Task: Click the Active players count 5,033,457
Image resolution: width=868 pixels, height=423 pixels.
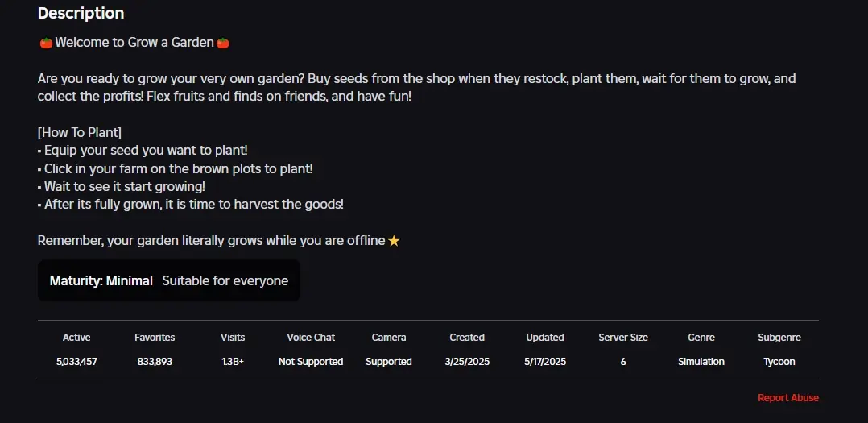Action: [x=76, y=362]
